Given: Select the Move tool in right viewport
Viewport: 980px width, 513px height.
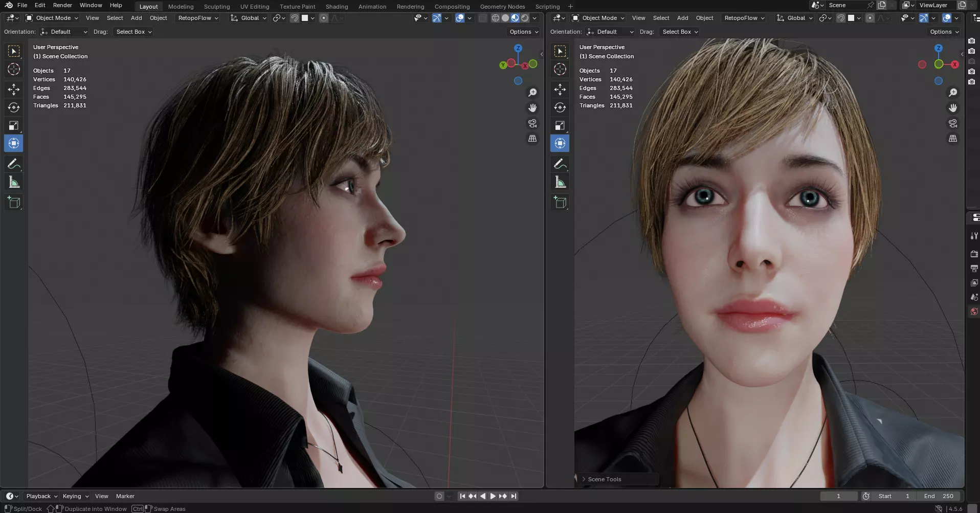Looking at the screenshot, I should point(560,90).
